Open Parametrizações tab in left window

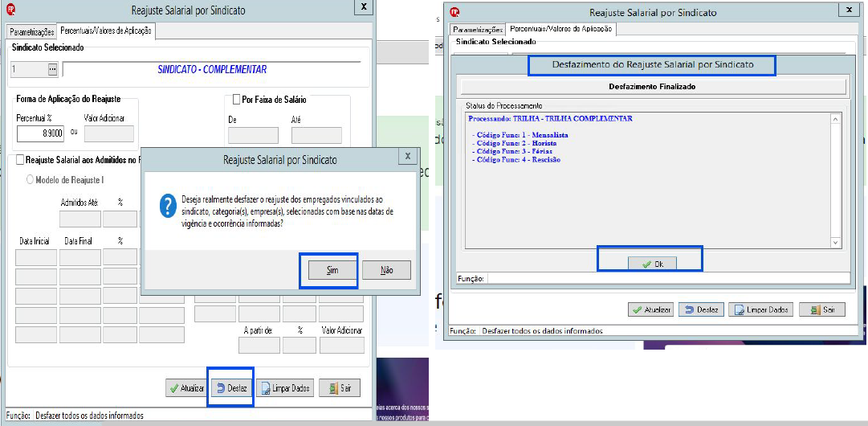tap(32, 31)
